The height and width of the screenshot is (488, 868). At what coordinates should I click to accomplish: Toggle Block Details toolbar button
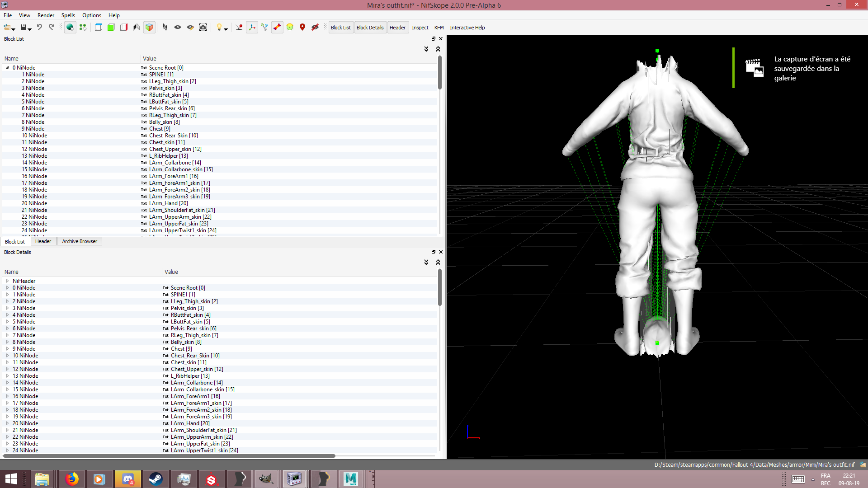pyautogui.click(x=370, y=28)
